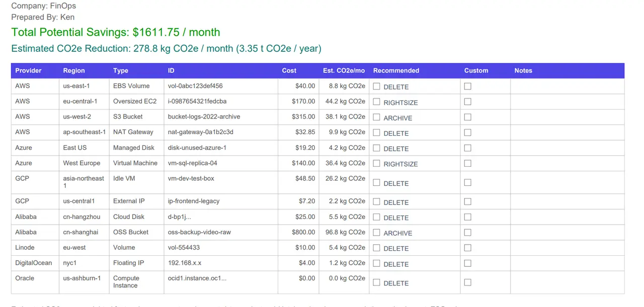
Task: Tick Custom checkbox for NAT Gateway row
Action: click(x=467, y=132)
